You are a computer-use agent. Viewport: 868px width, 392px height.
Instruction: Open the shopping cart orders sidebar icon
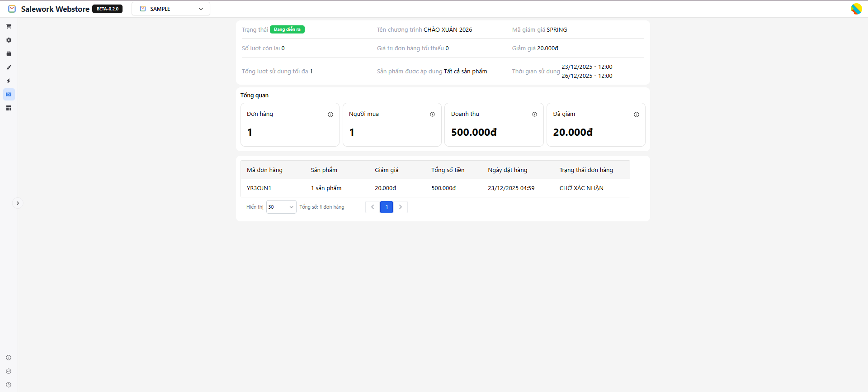[x=9, y=26]
